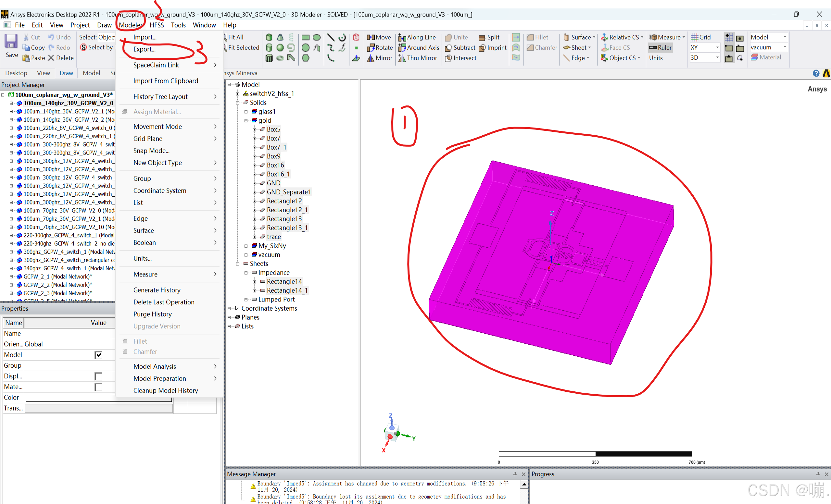
Task: Select the Mirror tool icon
Action: (371, 58)
